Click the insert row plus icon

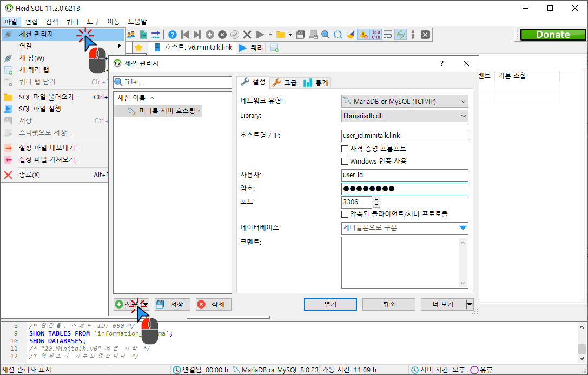point(210,35)
